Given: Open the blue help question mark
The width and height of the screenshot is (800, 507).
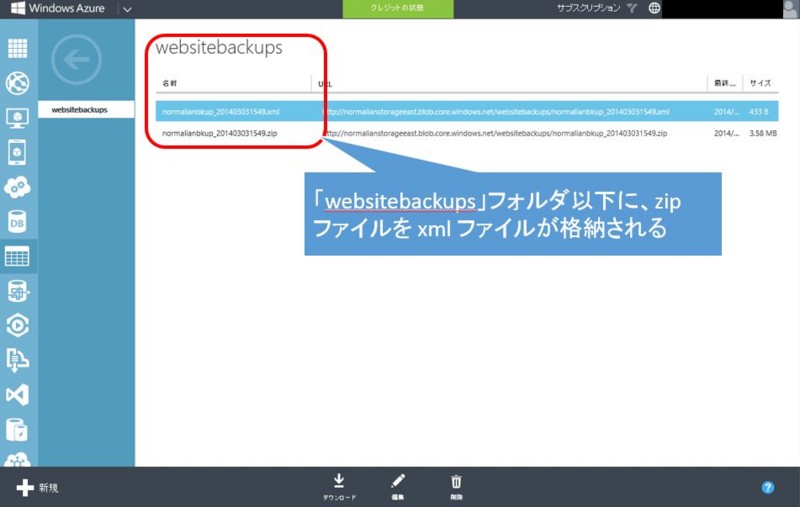Looking at the screenshot, I should [767, 488].
